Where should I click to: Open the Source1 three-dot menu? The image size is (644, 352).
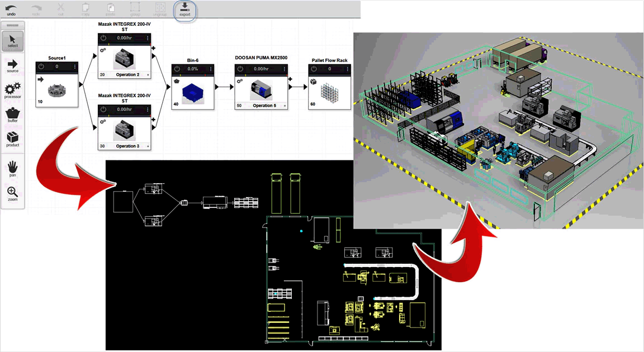click(x=75, y=66)
